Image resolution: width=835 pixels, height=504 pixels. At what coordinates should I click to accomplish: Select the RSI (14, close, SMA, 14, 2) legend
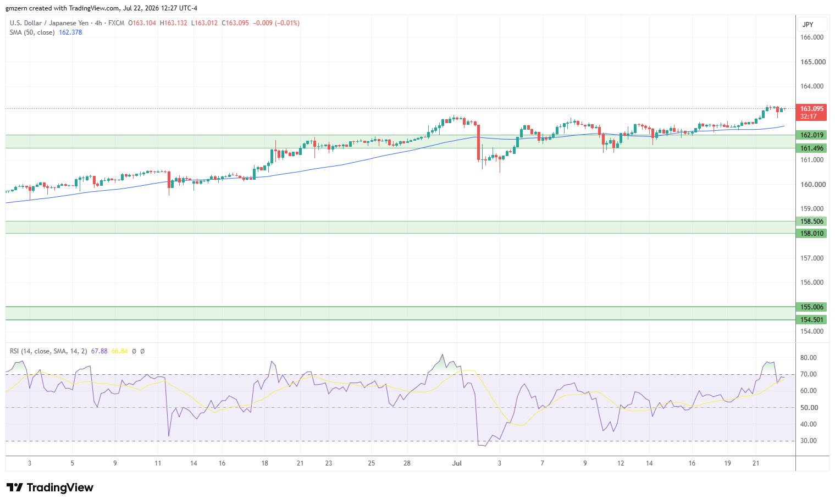(48, 351)
